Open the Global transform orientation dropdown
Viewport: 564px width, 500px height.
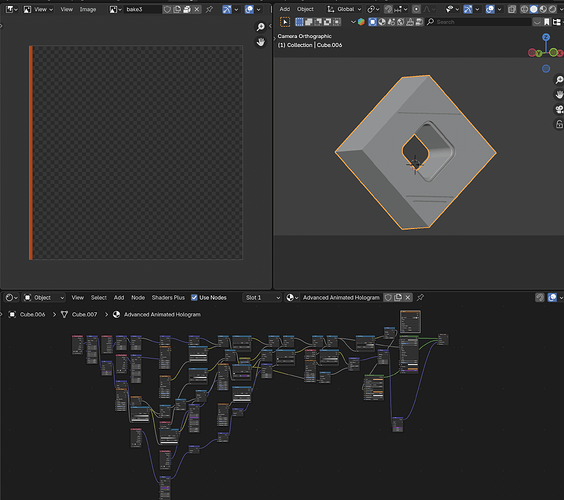pyautogui.click(x=344, y=9)
